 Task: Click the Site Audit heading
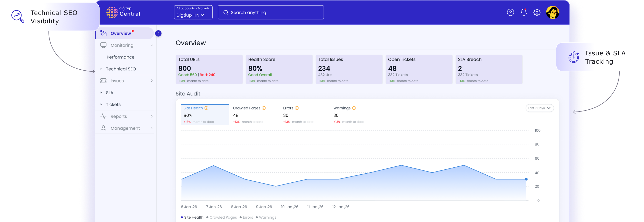(188, 94)
